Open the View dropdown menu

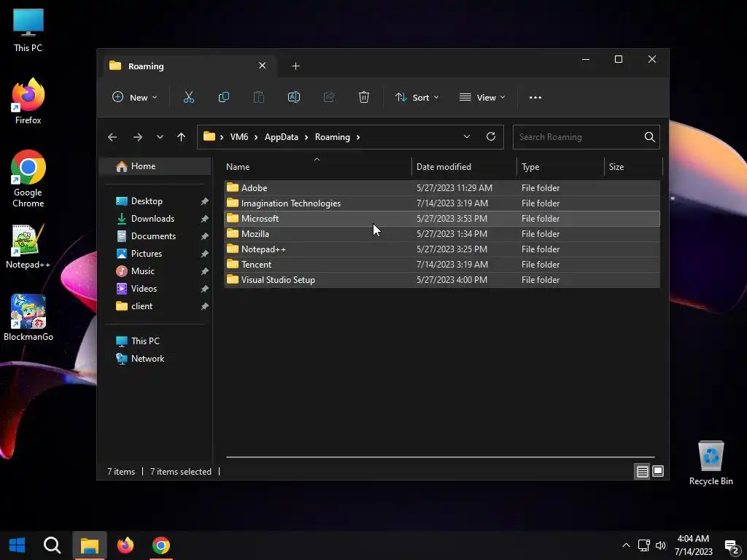pyautogui.click(x=482, y=97)
